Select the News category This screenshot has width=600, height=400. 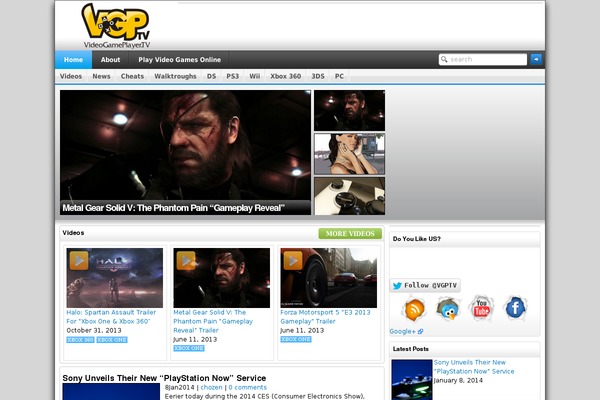[x=101, y=76]
